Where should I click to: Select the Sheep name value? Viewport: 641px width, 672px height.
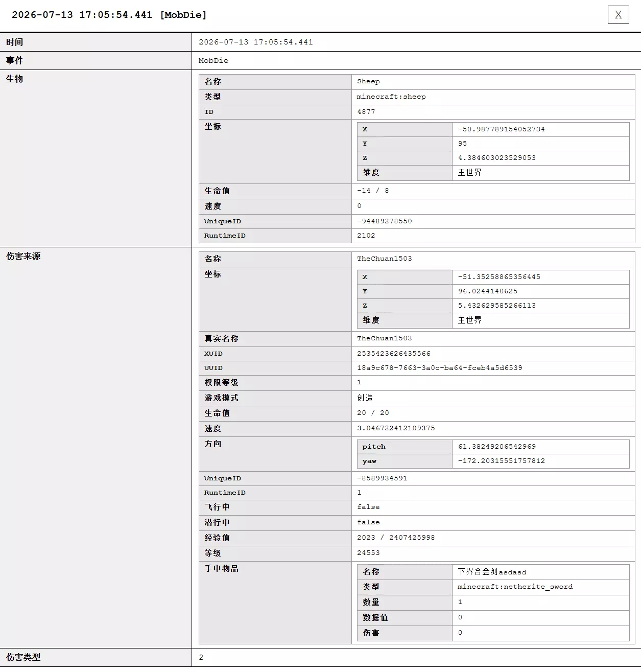click(x=368, y=81)
